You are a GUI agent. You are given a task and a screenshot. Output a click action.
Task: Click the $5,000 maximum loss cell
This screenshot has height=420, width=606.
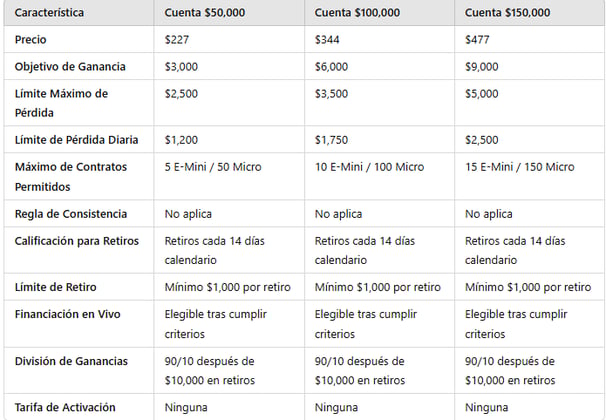tap(482, 94)
